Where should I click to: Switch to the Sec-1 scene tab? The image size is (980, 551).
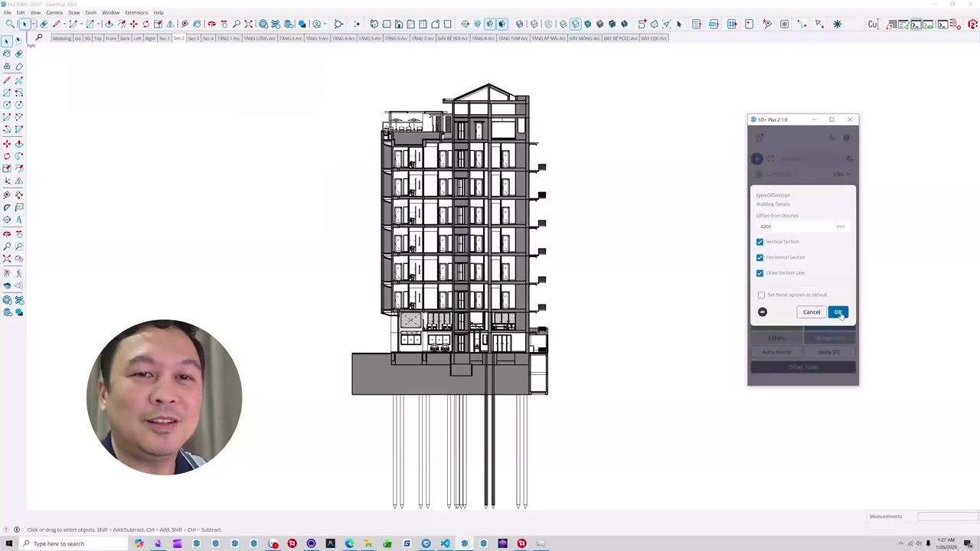point(165,38)
